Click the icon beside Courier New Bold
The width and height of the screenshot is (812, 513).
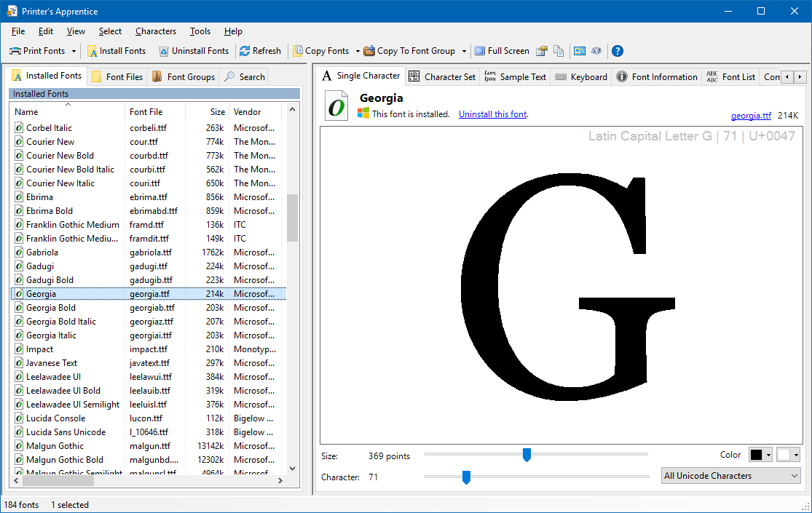point(19,155)
